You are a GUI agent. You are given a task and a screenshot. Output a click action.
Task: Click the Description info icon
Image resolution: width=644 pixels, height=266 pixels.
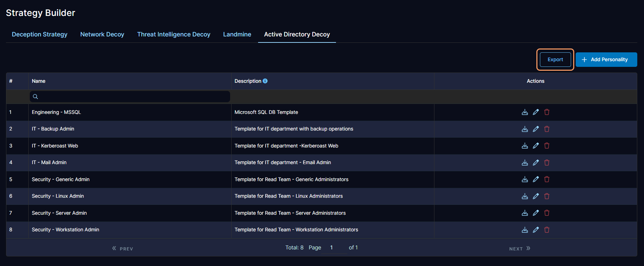point(265,81)
